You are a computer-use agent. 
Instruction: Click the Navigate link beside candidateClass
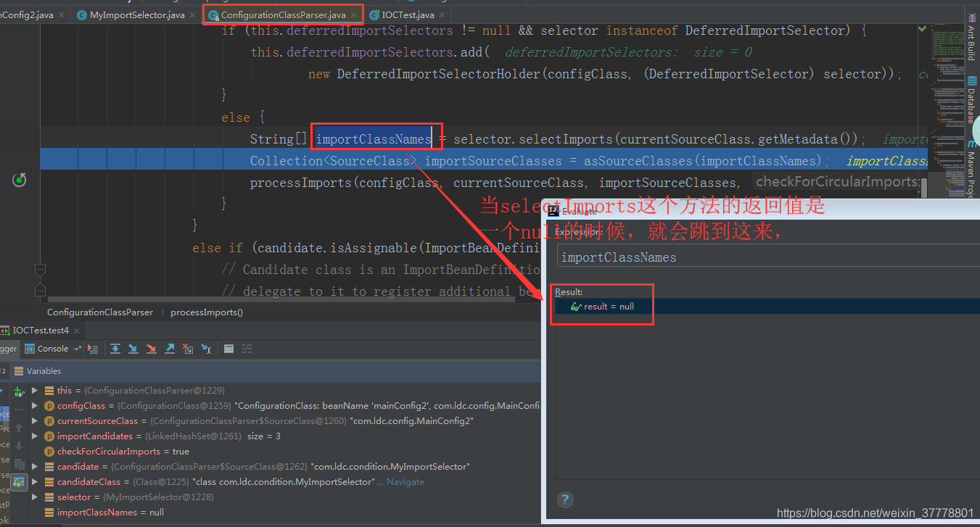[405, 482]
